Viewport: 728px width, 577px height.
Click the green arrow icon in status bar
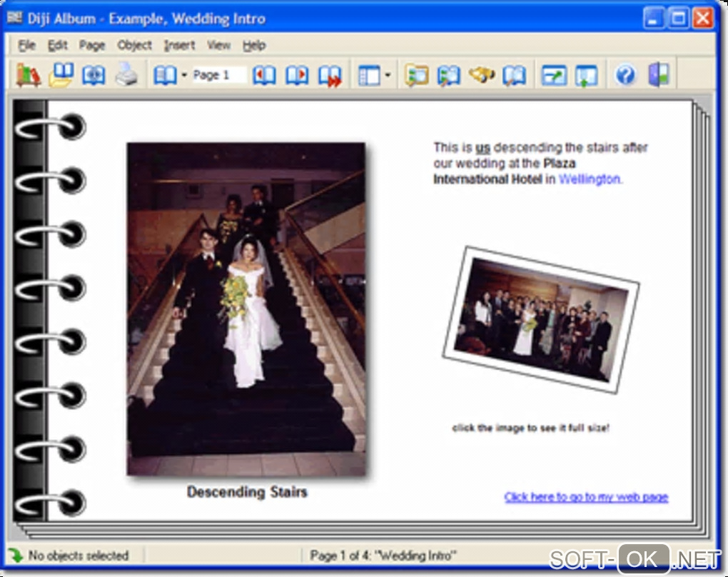coord(15,555)
